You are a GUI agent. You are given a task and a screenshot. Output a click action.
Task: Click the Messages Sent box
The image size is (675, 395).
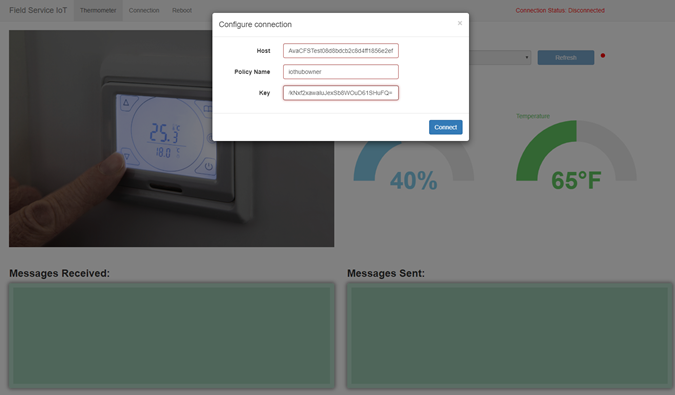[509, 336]
